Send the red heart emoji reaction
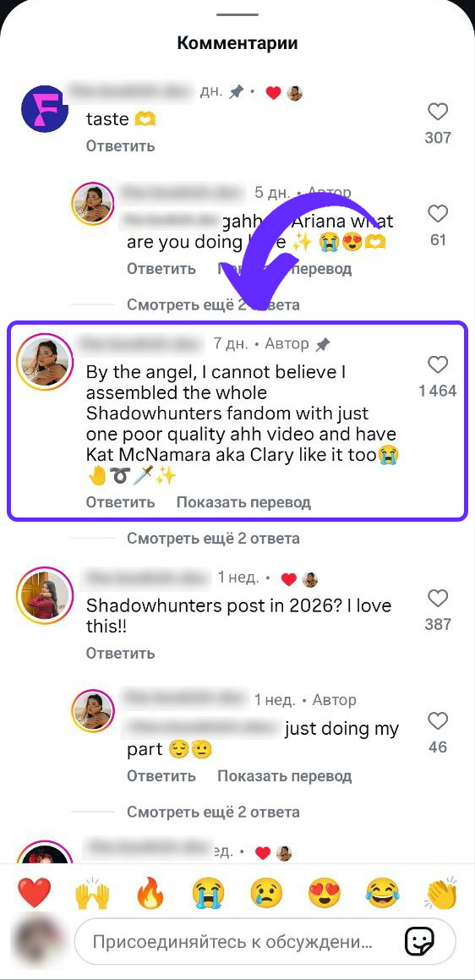Screen dimensions: 475x980 34,893
